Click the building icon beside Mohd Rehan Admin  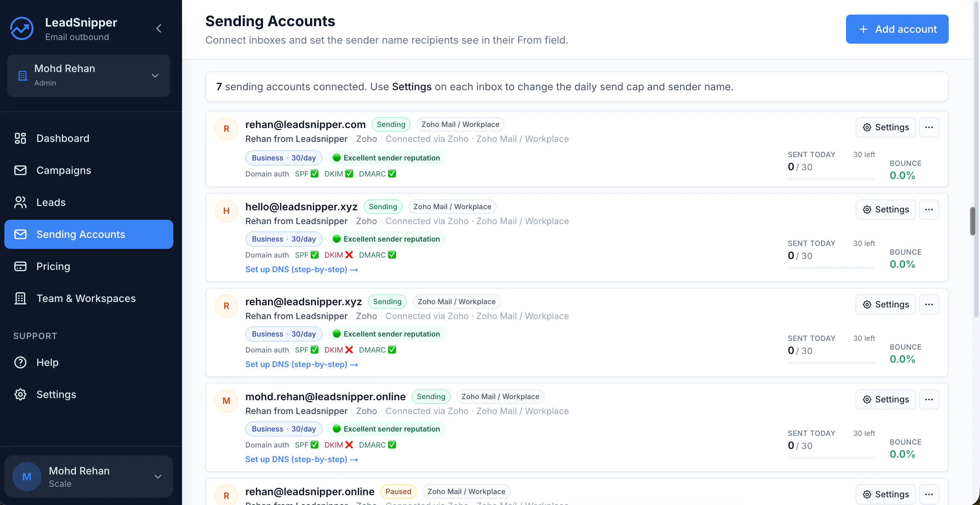pyautogui.click(x=23, y=76)
